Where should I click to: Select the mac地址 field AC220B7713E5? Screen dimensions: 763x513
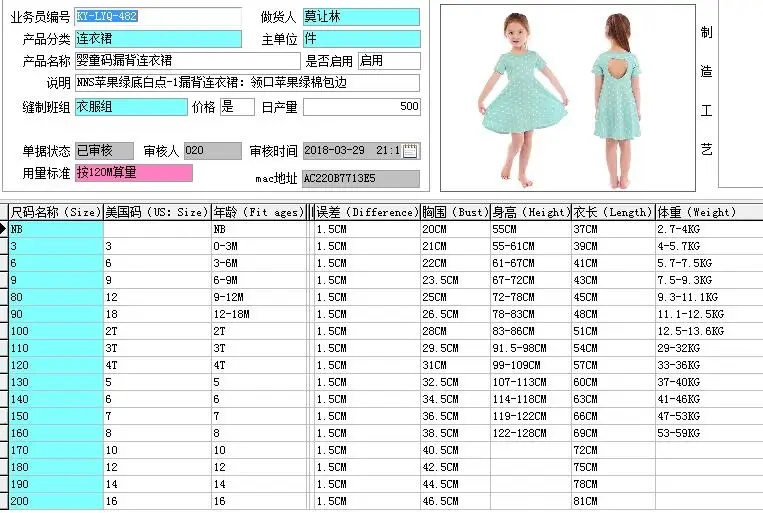point(361,179)
